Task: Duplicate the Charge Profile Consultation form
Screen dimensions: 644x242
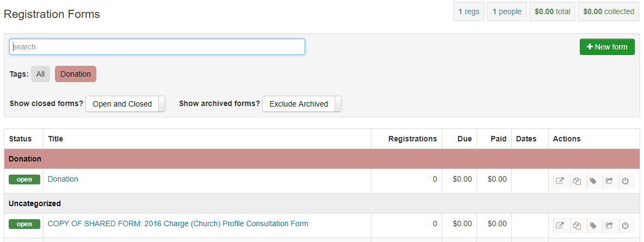Action: tap(578, 225)
